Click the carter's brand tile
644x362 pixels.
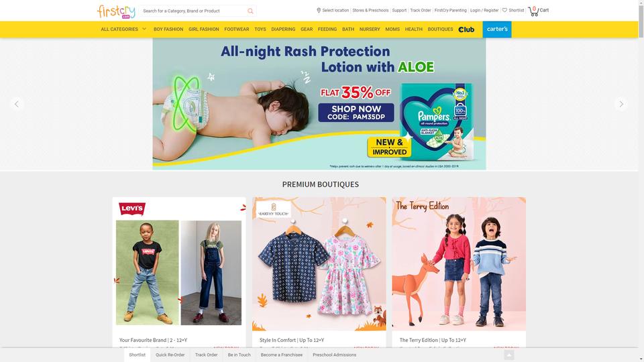[497, 29]
